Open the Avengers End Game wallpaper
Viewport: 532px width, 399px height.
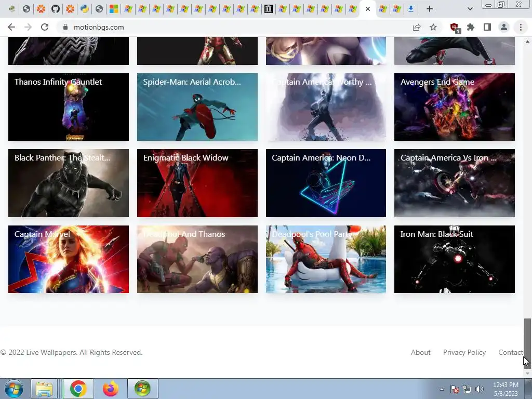[x=454, y=107]
